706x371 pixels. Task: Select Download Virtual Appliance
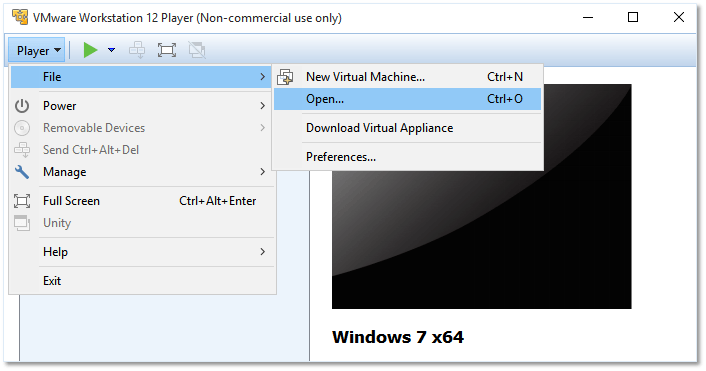pos(407,128)
